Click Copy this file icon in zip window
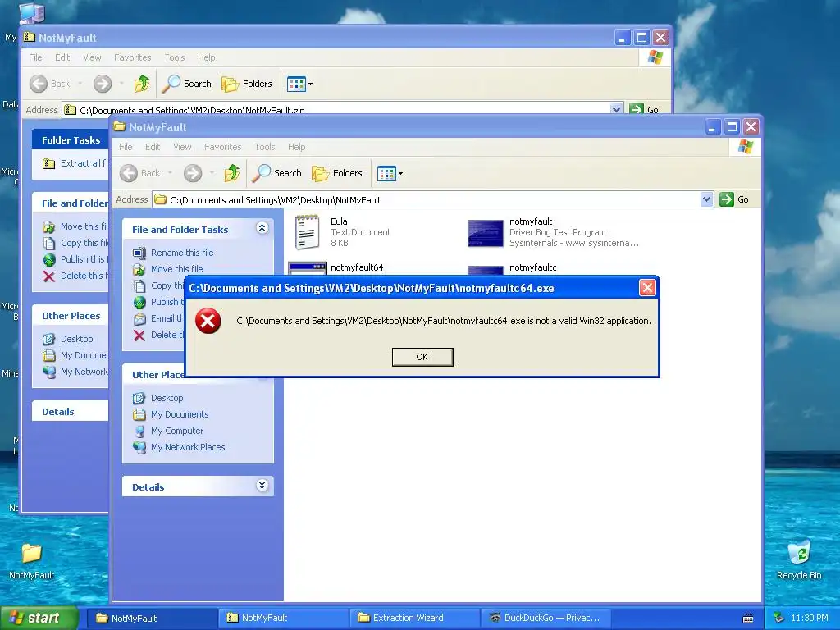This screenshot has height=630, width=840. coord(48,243)
